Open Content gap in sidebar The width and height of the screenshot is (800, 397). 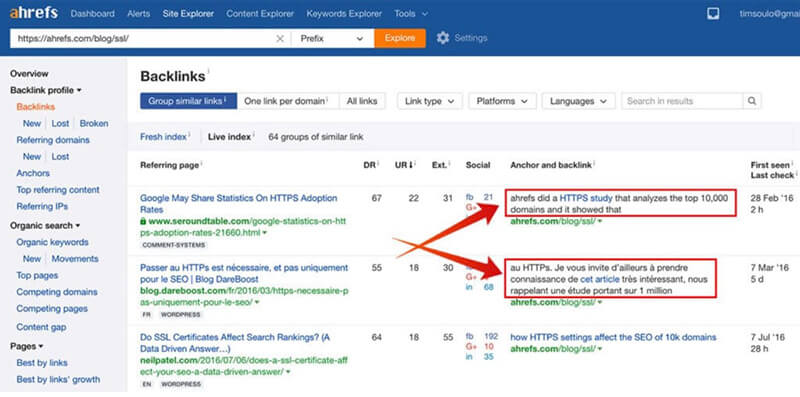pyautogui.click(x=41, y=327)
